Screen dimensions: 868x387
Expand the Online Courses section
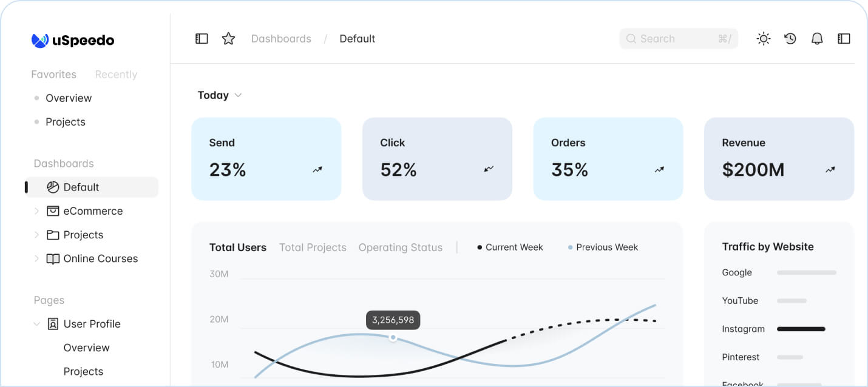(36, 258)
